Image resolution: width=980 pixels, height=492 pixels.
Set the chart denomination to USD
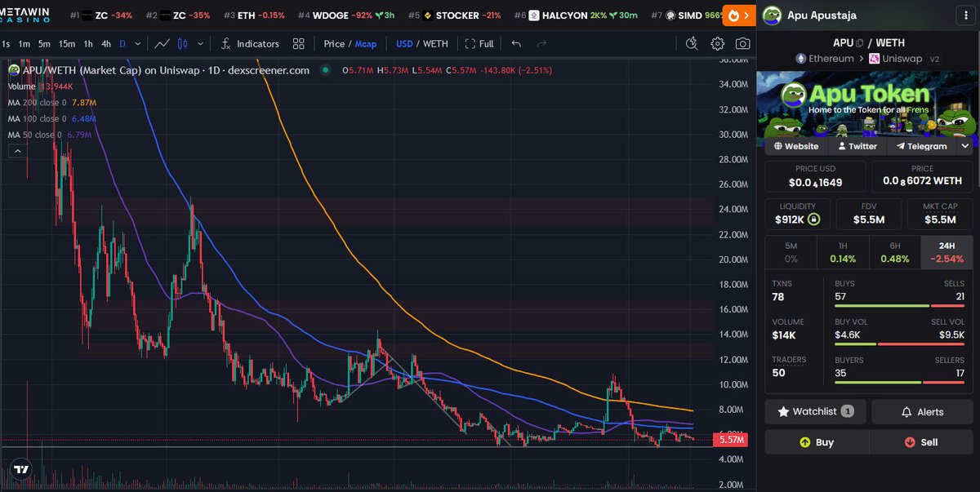point(404,43)
